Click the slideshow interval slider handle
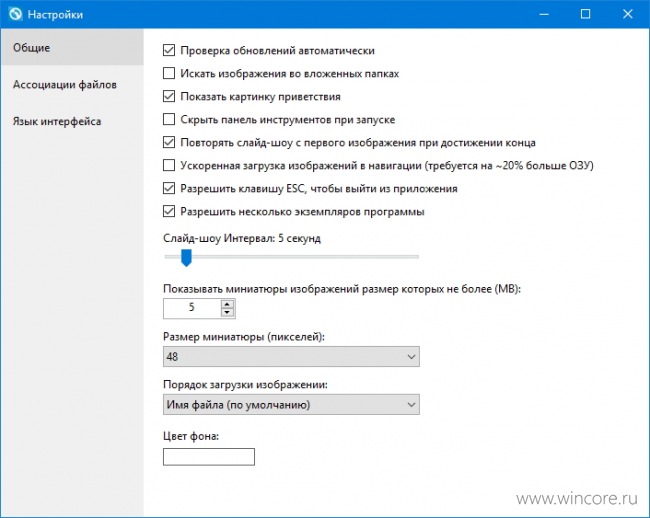The height and width of the screenshot is (518, 650). click(x=187, y=258)
